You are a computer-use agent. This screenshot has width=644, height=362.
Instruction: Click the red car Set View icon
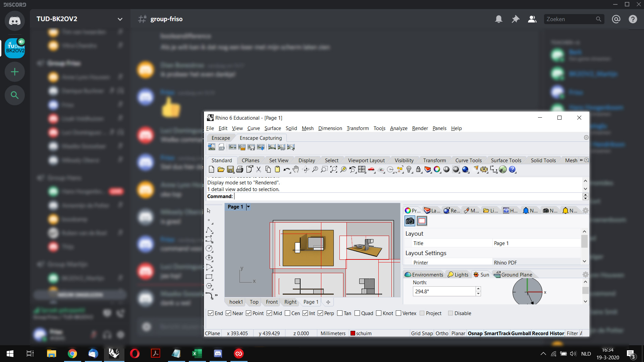[371, 170]
